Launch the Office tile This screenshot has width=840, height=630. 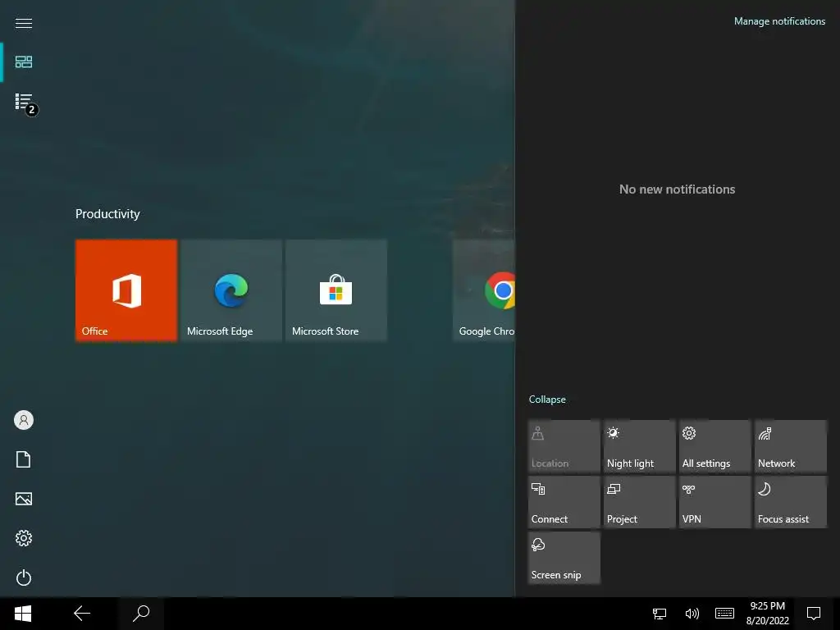(126, 290)
